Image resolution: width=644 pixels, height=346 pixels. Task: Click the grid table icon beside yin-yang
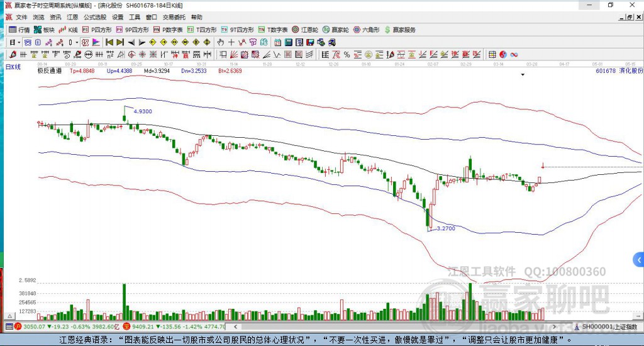[x=492, y=55]
